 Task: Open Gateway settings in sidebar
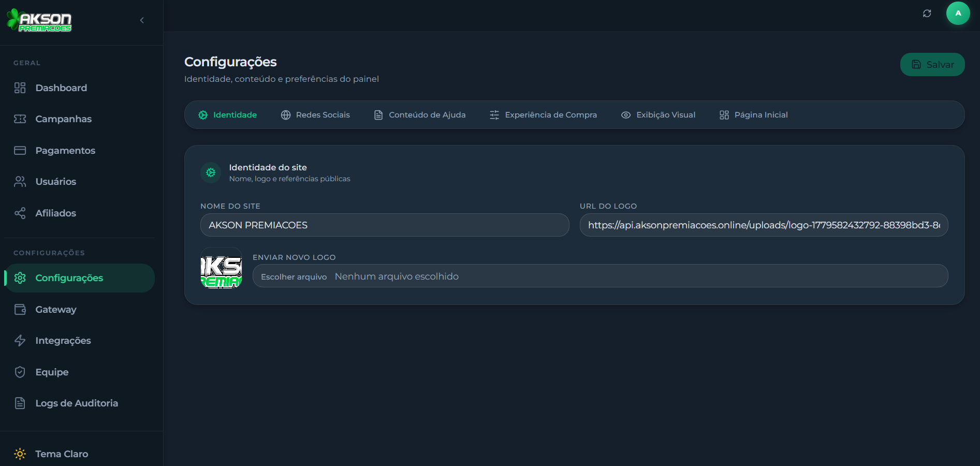click(x=80, y=310)
